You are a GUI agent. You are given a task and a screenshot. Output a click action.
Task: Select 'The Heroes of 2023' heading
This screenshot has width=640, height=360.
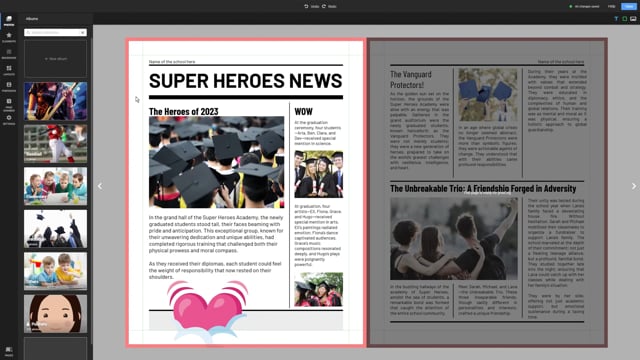(x=184, y=111)
